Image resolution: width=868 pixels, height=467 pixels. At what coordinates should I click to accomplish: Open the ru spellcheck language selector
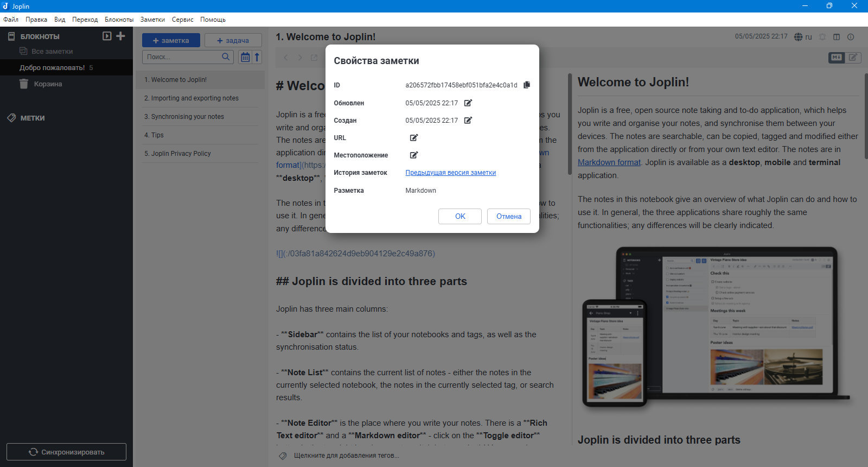click(x=803, y=37)
